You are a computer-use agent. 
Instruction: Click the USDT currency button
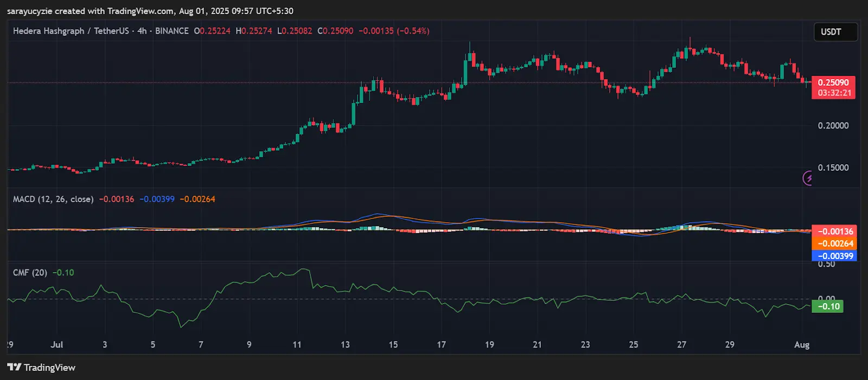tap(835, 32)
